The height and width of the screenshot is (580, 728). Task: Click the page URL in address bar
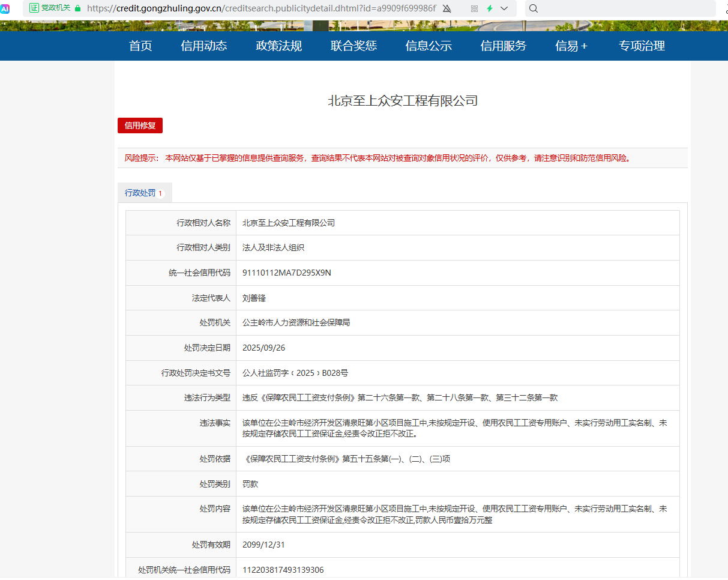click(261, 8)
